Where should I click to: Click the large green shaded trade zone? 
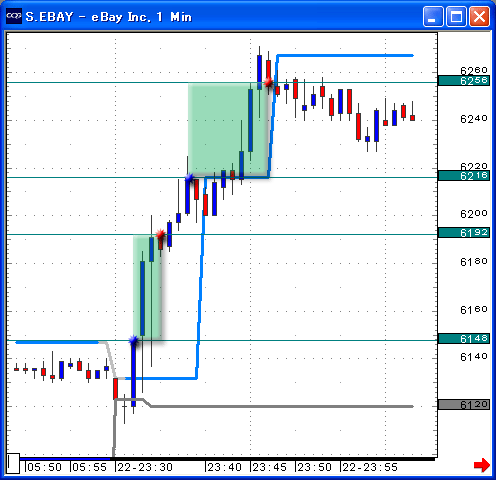(228, 130)
